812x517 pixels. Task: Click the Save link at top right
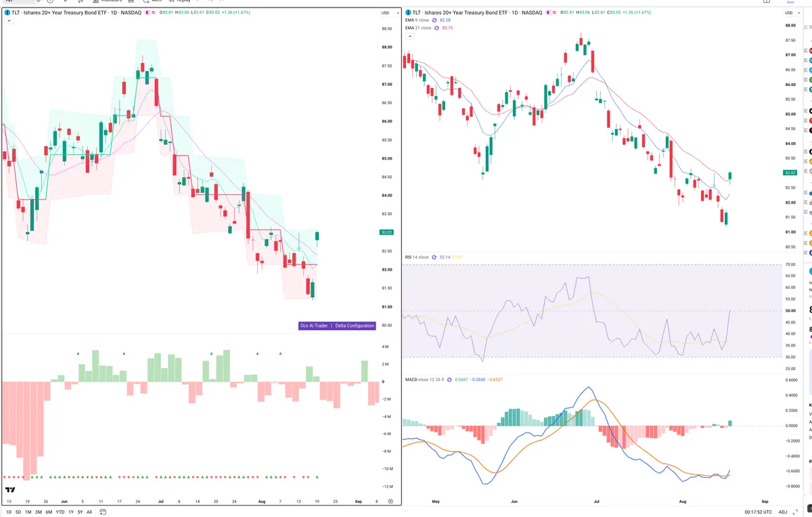[x=790, y=2]
